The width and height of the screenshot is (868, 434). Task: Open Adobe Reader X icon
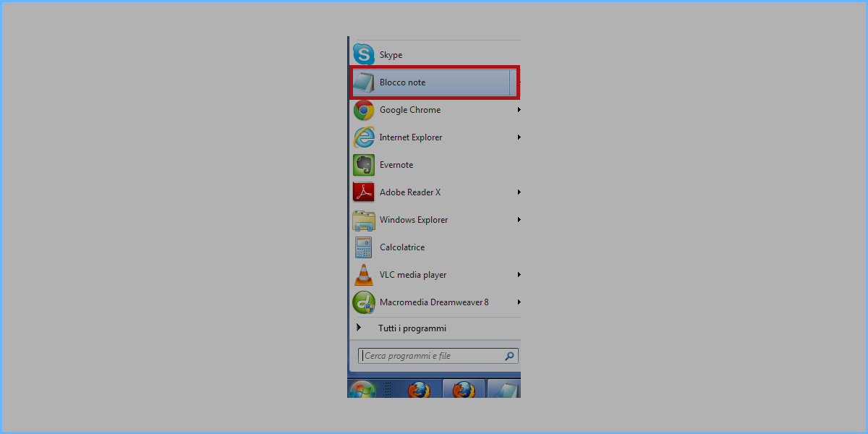[x=364, y=192]
